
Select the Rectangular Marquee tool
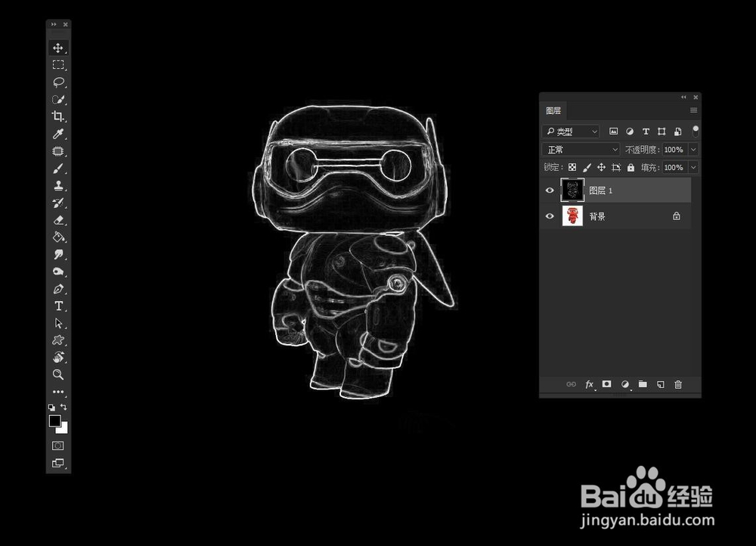[58, 65]
